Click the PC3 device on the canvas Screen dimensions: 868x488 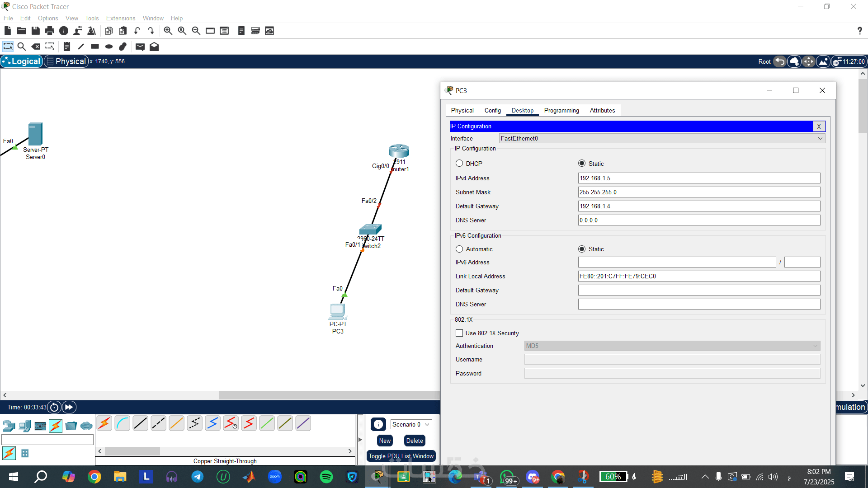click(337, 312)
